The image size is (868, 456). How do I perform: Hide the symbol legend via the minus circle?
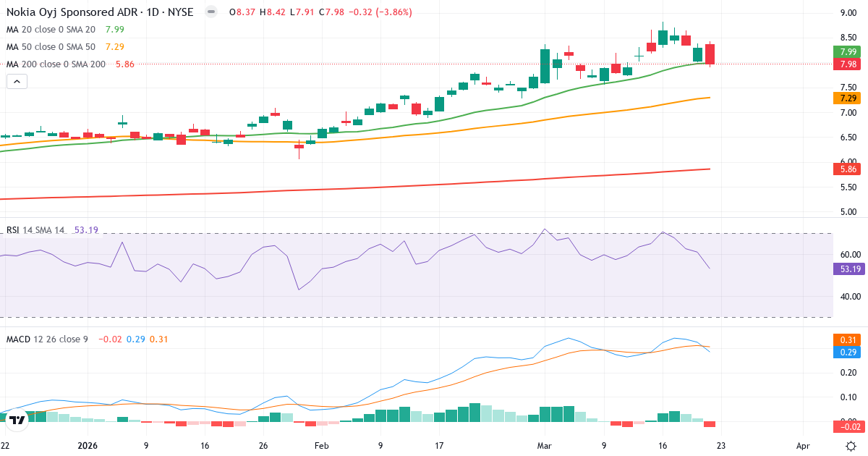click(210, 12)
